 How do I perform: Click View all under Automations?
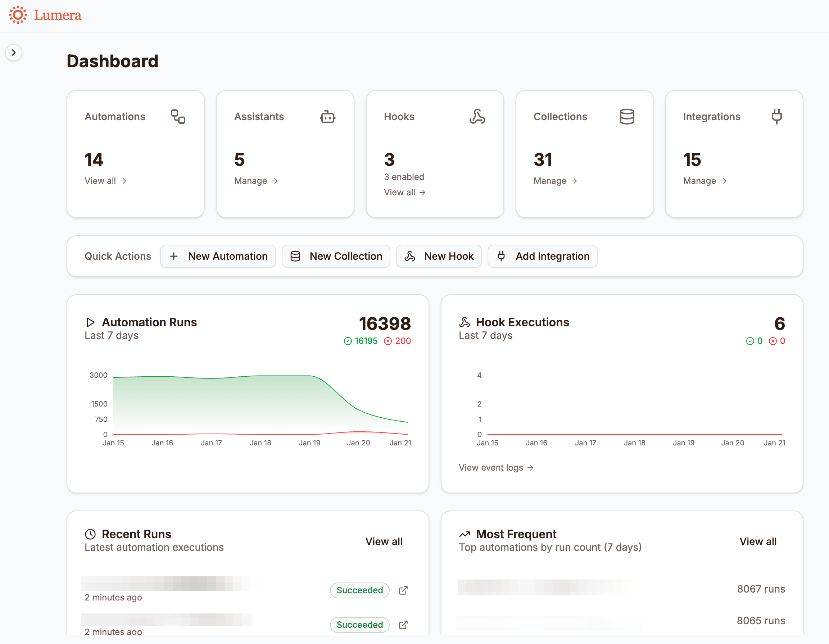[x=105, y=181]
